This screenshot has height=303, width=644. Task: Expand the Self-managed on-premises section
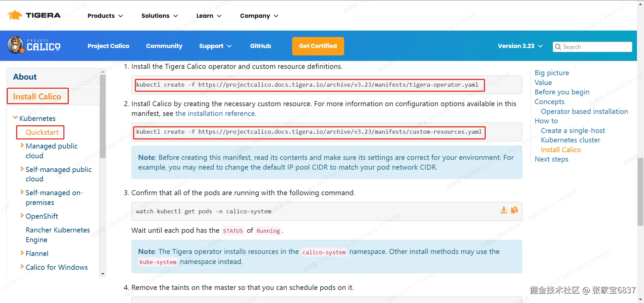22,192
